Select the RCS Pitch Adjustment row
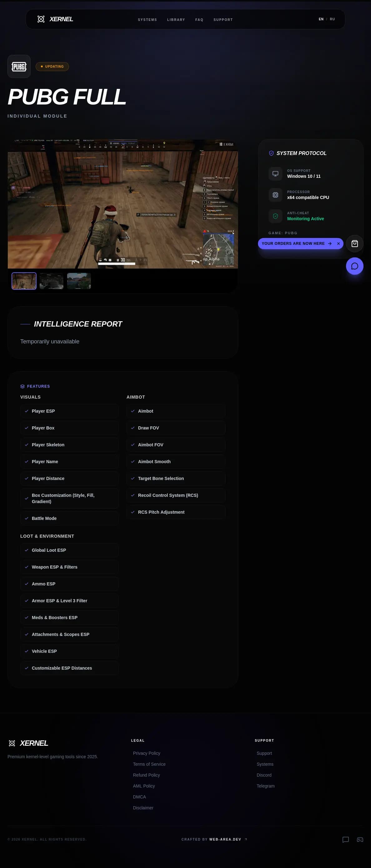Screen dimensions: 371x868 [176, 512]
